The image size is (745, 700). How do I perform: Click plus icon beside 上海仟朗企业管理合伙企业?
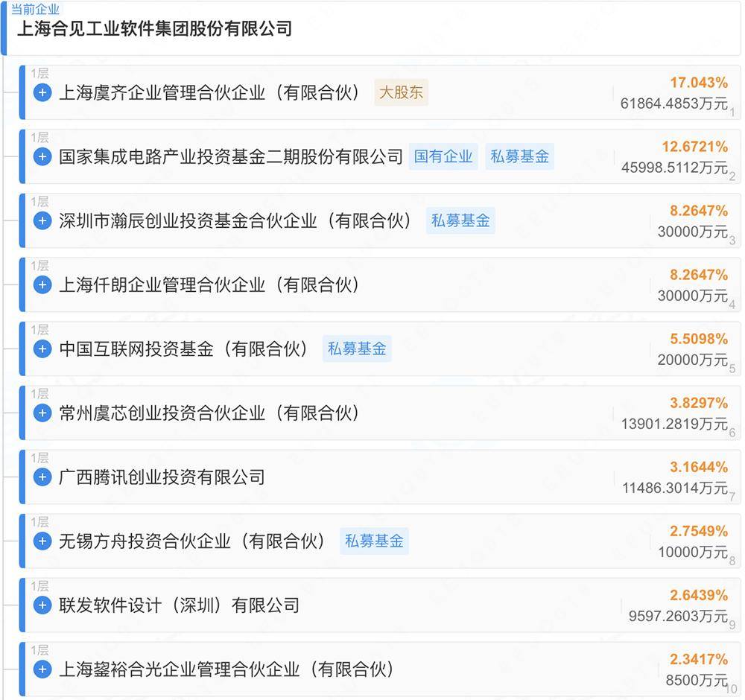(x=42, y=285)
